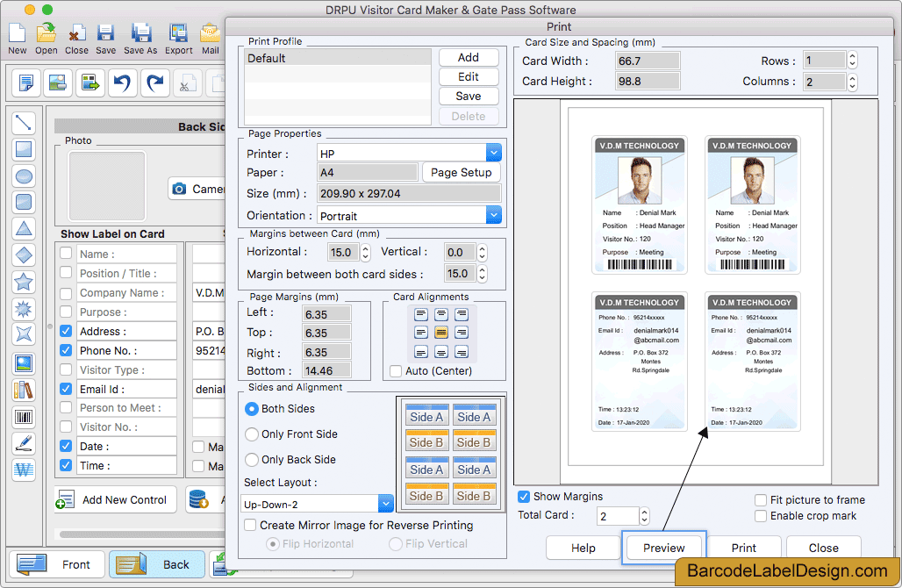Image resolution: width=902 pixels, height=588 pixels.
Task: Click the Close document toolbar icon
Action: click(x=76, y=33)
